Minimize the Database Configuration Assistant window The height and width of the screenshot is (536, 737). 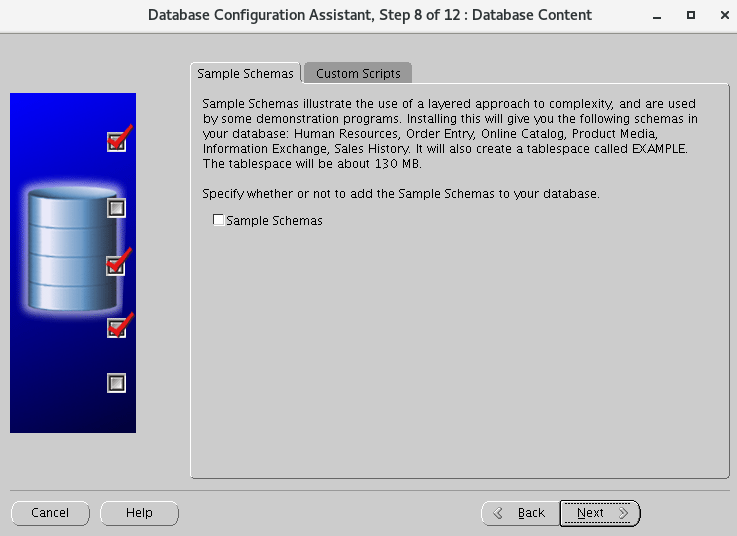coord(657,16)
